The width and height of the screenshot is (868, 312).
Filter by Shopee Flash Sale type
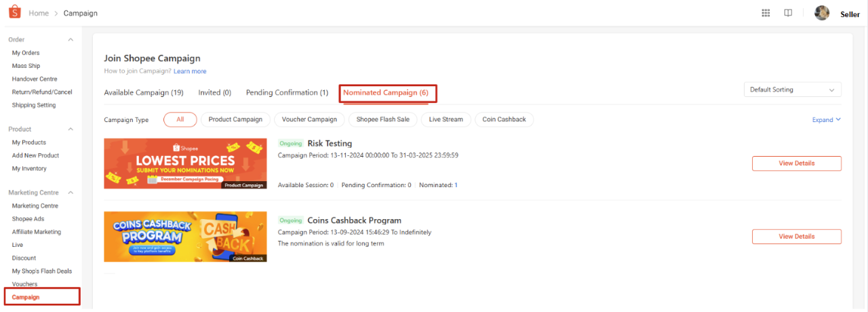tap(383, 119)
